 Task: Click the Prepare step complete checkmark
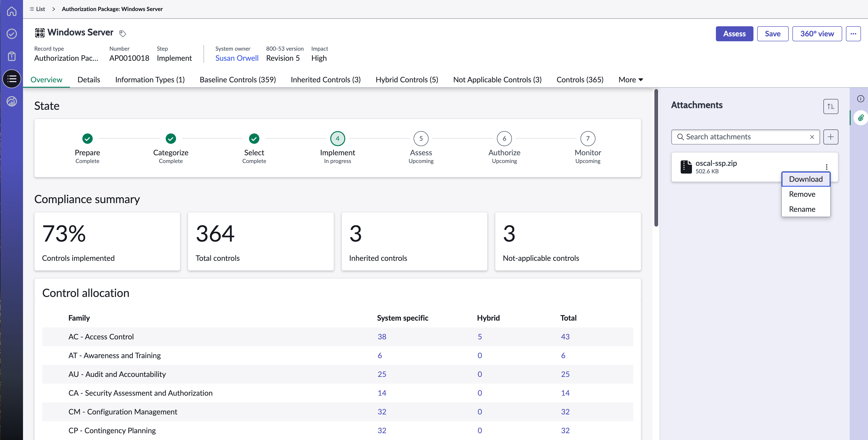point(87,138)
